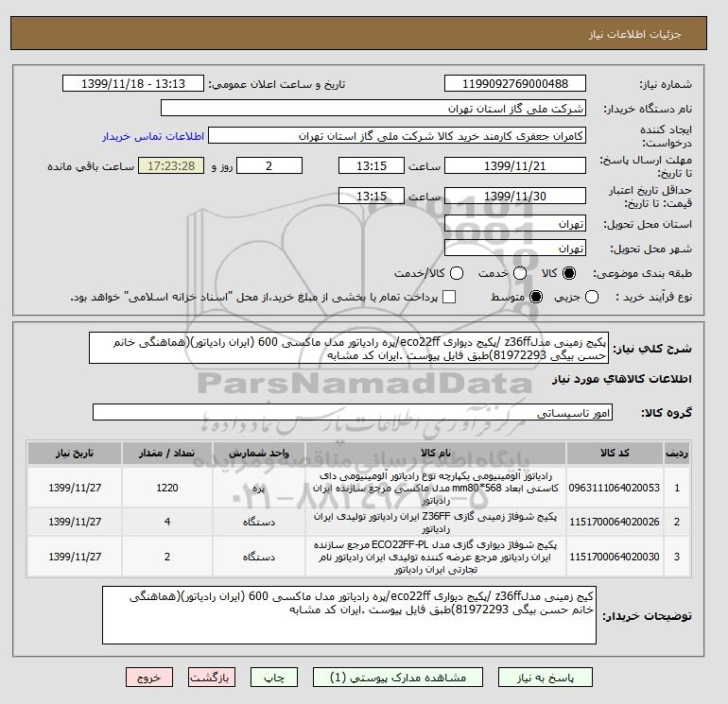Image resolution: width=728 pixels, height=704 pixels.
Task: Click the announcement date field 1399/11/18 - 13:13
Action: coord(133,84)
